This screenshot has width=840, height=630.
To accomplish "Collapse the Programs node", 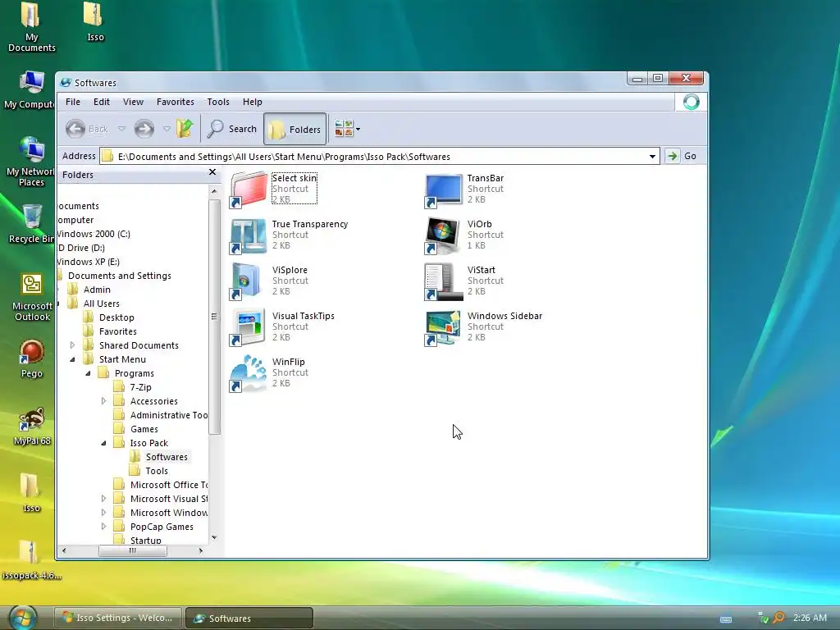I will tap(88, 373).
